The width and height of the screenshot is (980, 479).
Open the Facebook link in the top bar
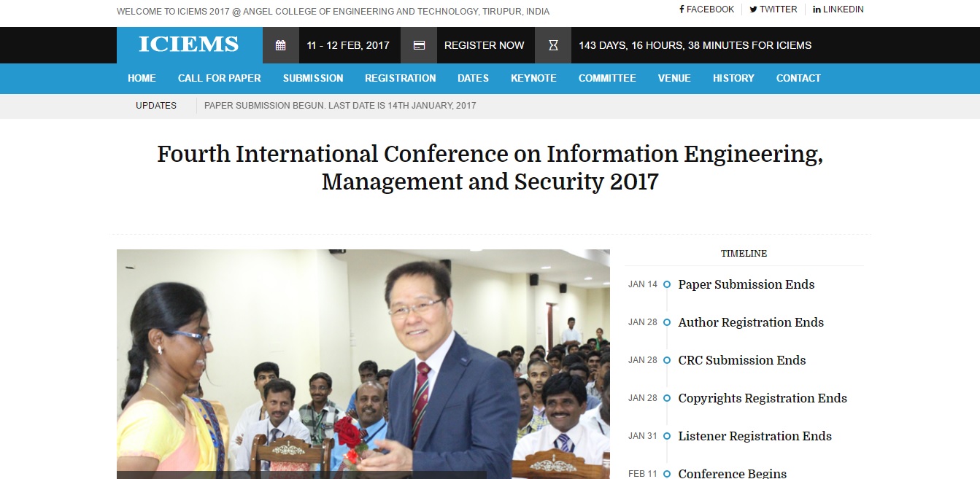(706, 9)
